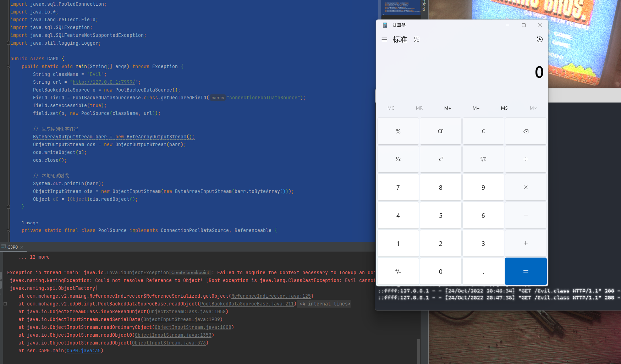Open PoolBackedDataSourceBase.java:211 stack trace link
Viewport: 621px width, 364px height.
point(247,304)
